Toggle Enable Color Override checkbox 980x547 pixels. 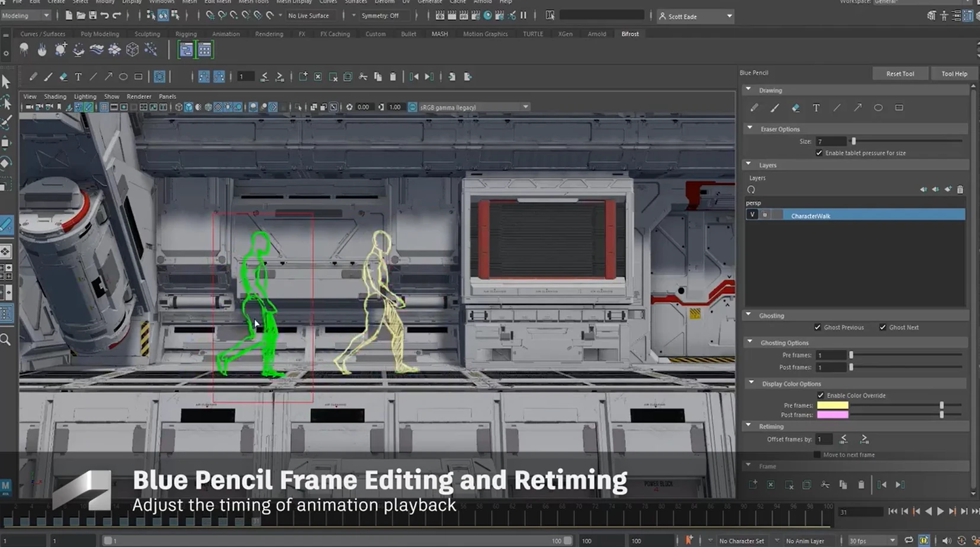tap(821, 395)
